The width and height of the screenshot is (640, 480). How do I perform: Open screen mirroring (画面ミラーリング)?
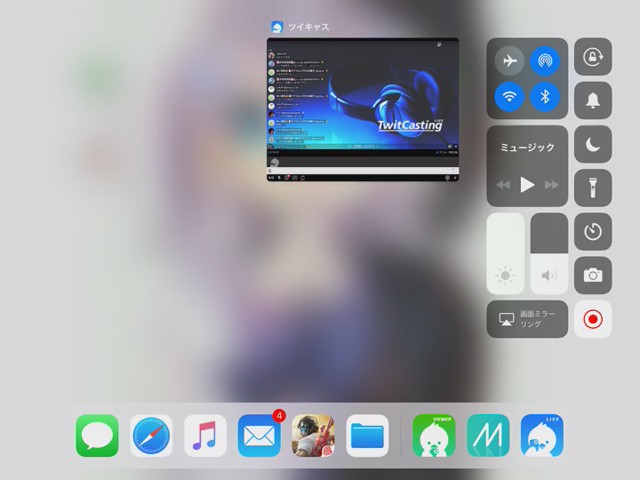click(x=527, y=319)
